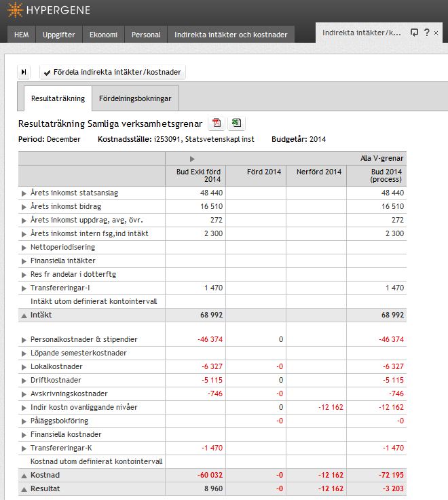Expand the Alla V-grenar column group arrow
The width and height of the screenshot is (448, 500).
coord(192,159)
